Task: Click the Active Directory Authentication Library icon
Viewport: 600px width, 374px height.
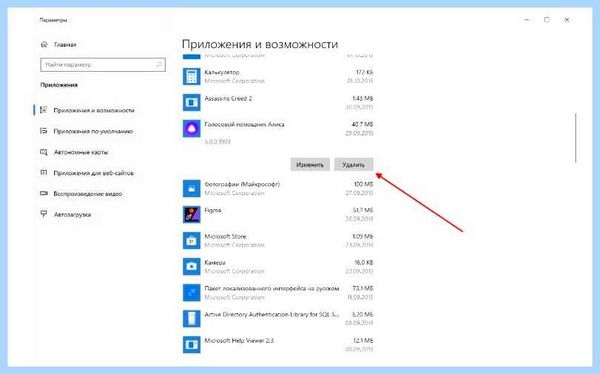Action: [191, 318]
